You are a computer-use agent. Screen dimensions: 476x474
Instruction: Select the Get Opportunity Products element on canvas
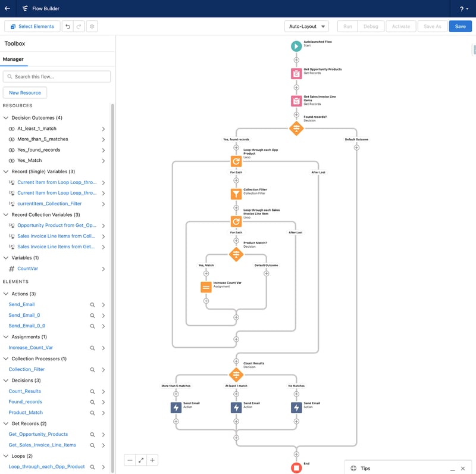click(x=296, y=73)
